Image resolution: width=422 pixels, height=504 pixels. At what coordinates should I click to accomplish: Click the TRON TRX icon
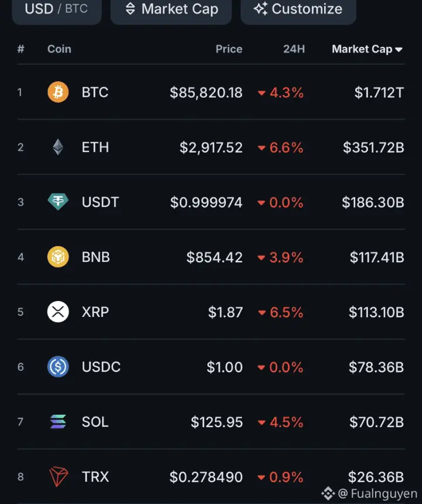pos(59,476)
